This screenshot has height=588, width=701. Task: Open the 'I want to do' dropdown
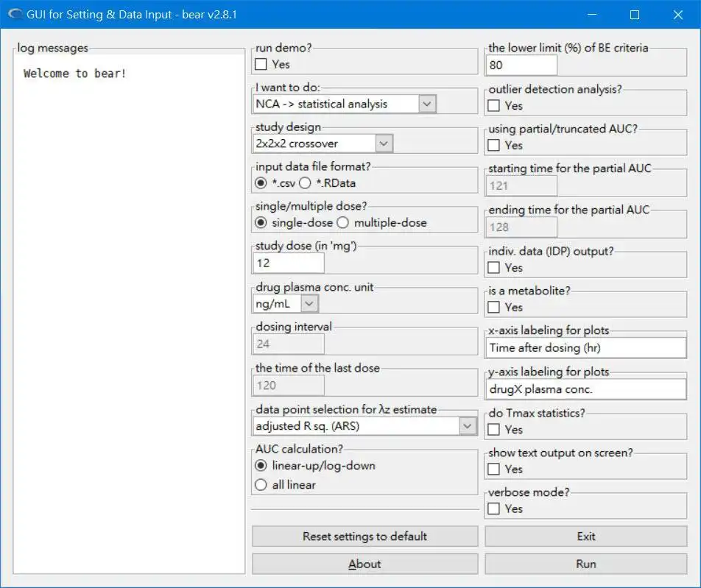427,104
